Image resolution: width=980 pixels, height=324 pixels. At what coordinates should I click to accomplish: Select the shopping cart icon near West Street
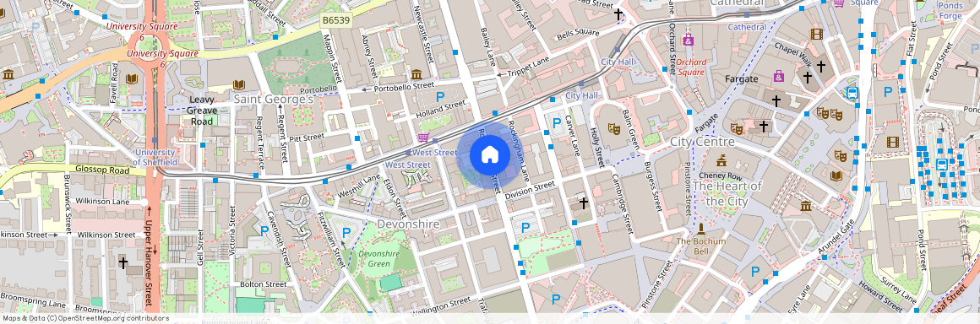pos(423,138)
